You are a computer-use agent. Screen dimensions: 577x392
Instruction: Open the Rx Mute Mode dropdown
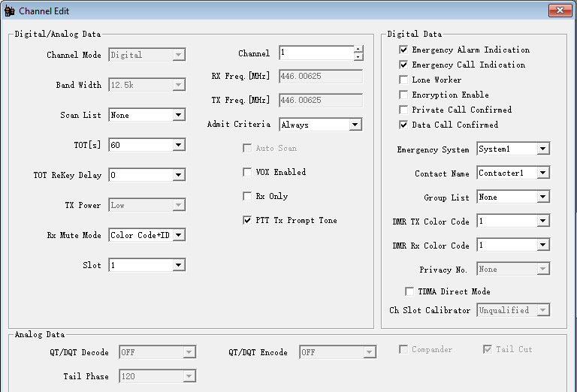[178, 236]
